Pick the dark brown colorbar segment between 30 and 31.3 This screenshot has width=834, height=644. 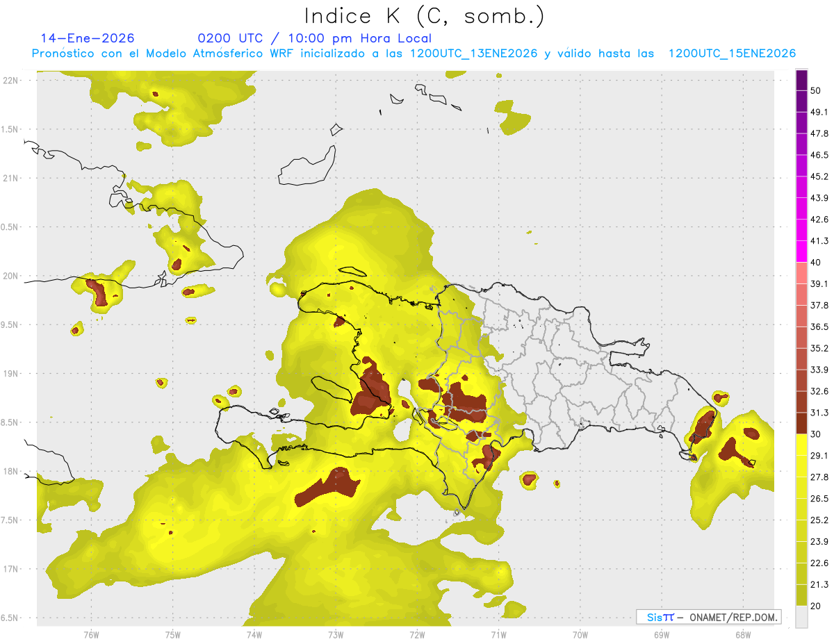point(801,423)
